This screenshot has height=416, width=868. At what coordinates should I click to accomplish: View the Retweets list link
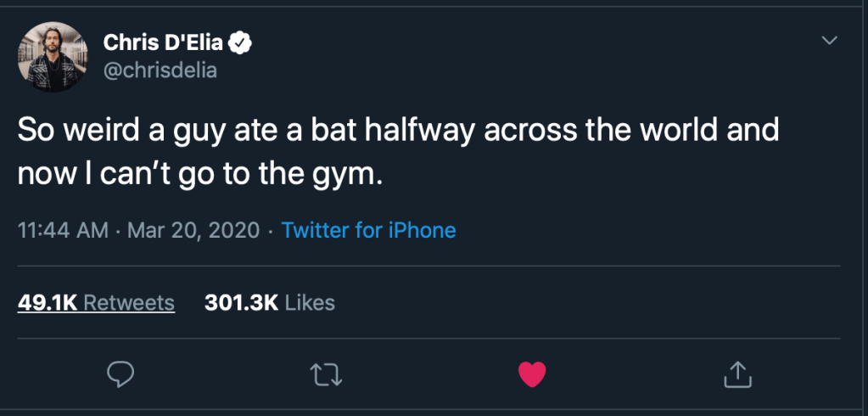coord(129,303)
